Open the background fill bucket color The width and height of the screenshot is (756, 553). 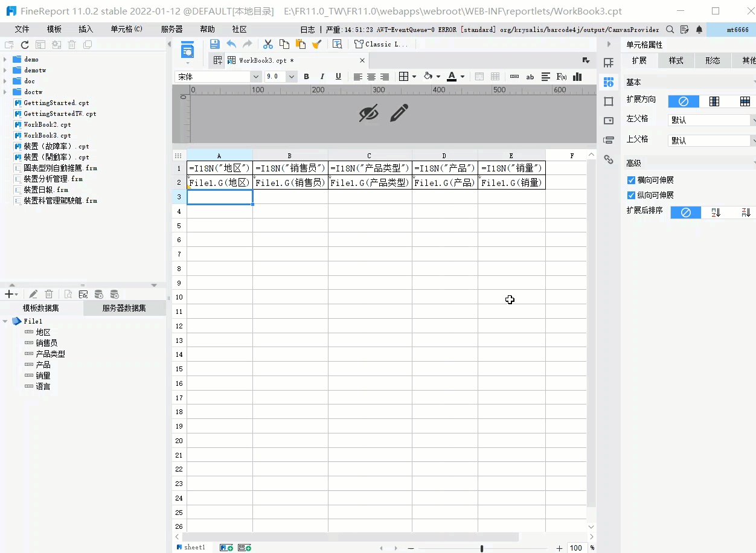click(x=428, y=77)
